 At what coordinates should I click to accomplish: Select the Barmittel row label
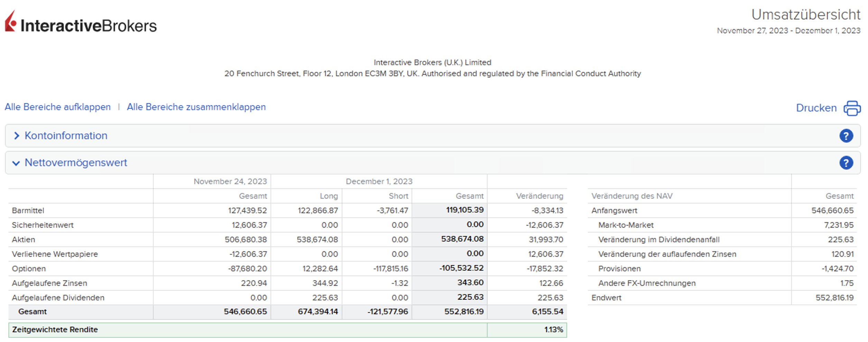pos(28,210)
